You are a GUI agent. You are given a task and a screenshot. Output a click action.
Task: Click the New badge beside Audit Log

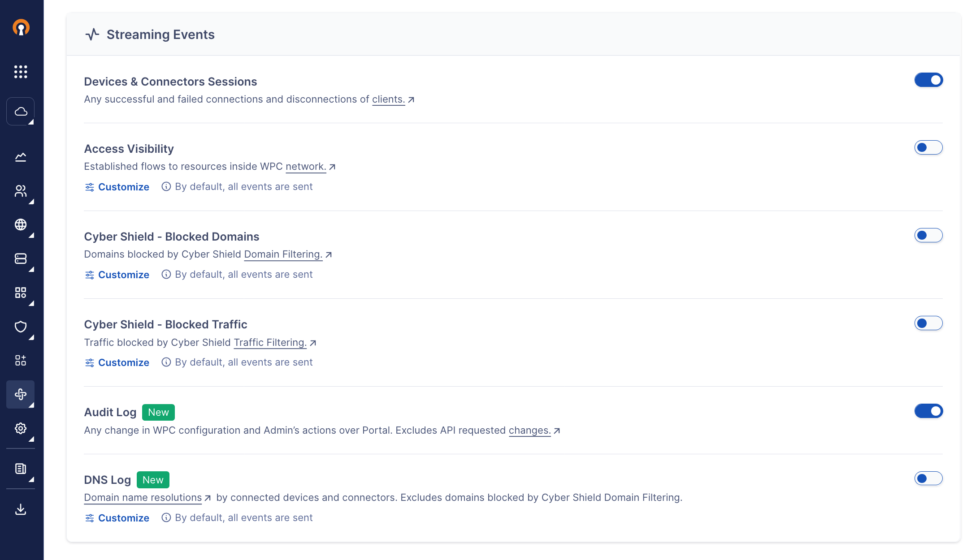pos(158,412)
